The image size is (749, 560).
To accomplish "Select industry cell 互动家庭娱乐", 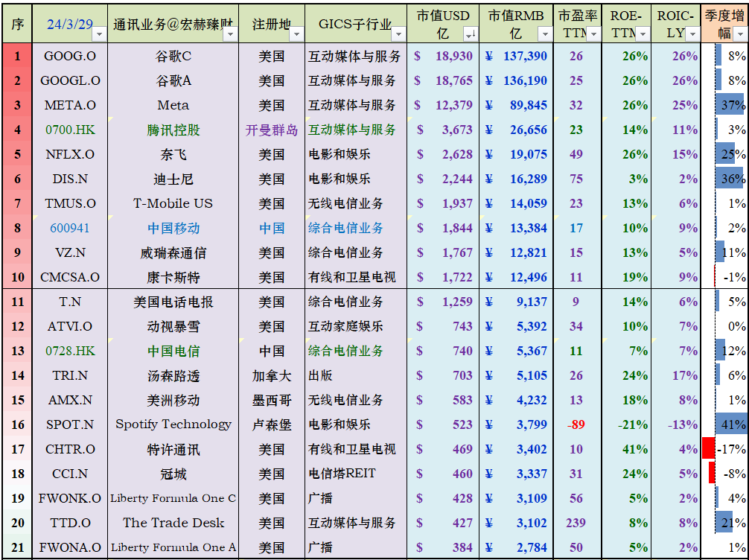I will coord(356,326).
